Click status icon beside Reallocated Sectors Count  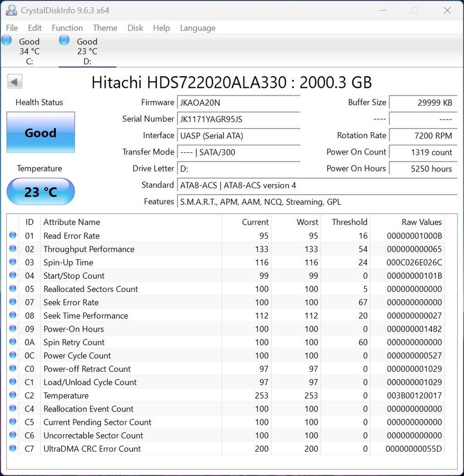[13, 289]
